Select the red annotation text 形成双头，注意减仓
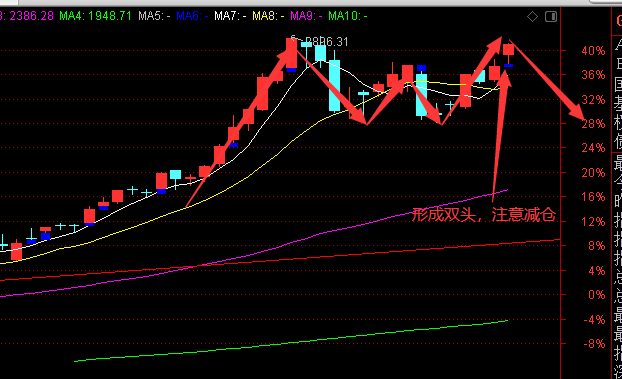The height and width of the screenshot is (379, 622). click(484, 214)
